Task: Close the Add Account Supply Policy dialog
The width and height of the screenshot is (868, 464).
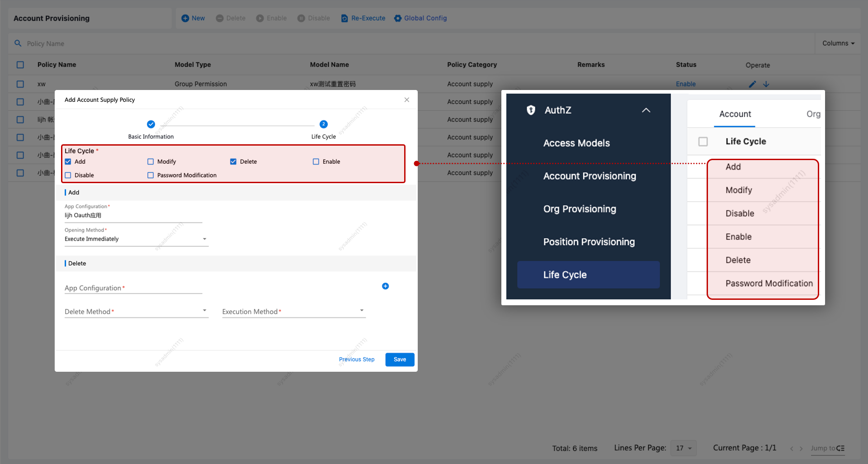Action: point(407,100)
